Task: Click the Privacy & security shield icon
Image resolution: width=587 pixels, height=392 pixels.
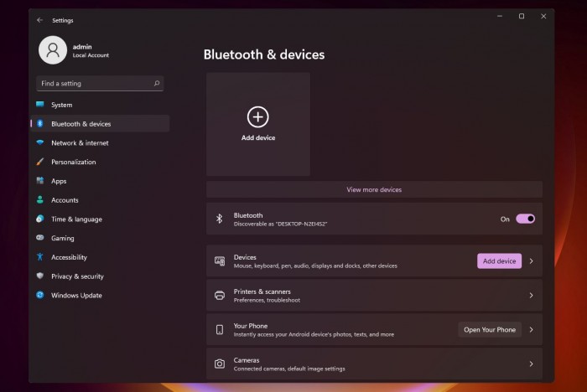Action: pos(39,276)
